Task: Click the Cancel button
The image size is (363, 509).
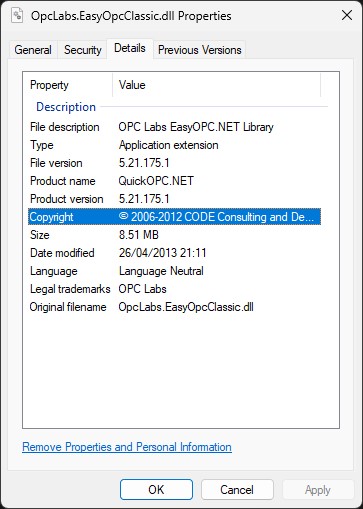Action: [237, 490]
